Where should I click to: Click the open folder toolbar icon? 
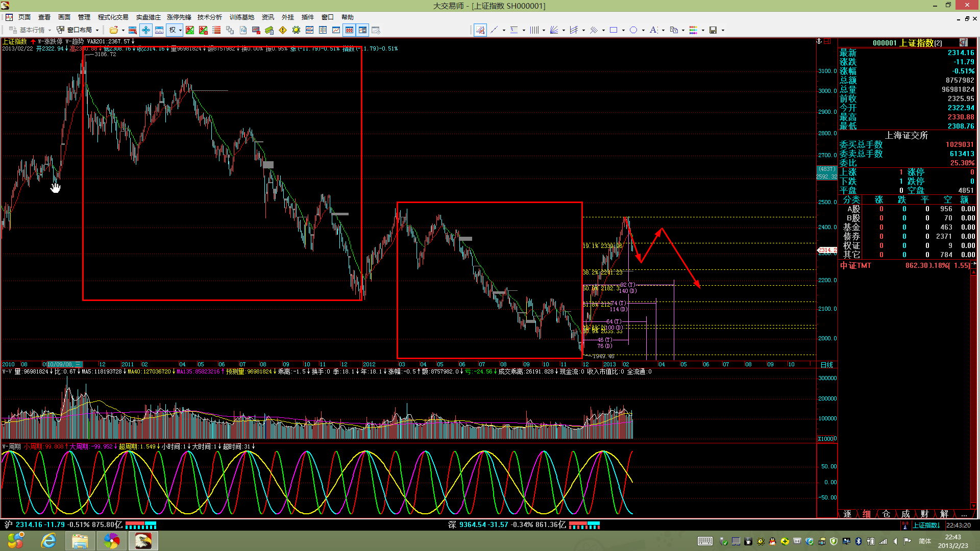[114, 30]
